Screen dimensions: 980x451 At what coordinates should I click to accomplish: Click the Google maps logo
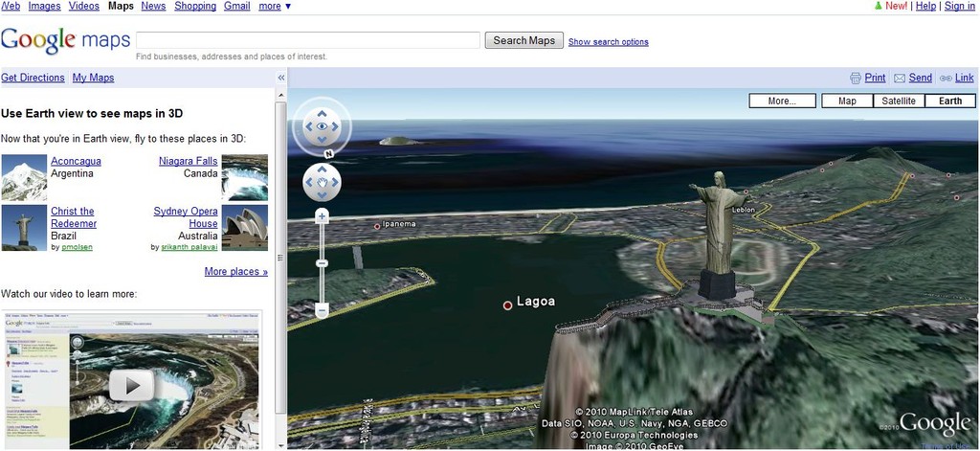pyautogui.click(x=65, y=40)
